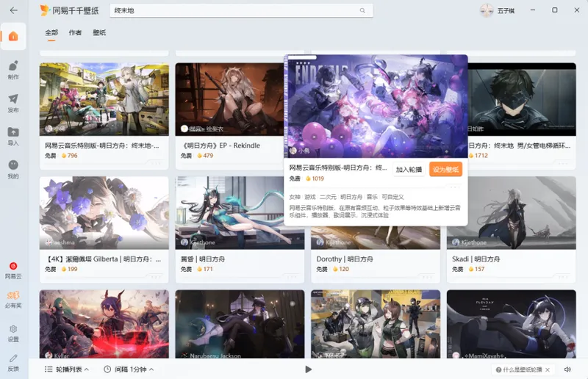Screen dimensions: 588x379
Task: Open the 我的 (mine) section
Action: point(13,169)
